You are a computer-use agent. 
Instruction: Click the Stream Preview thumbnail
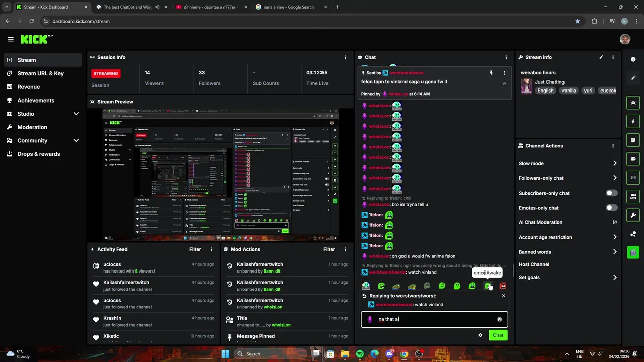tap(220, 174)
